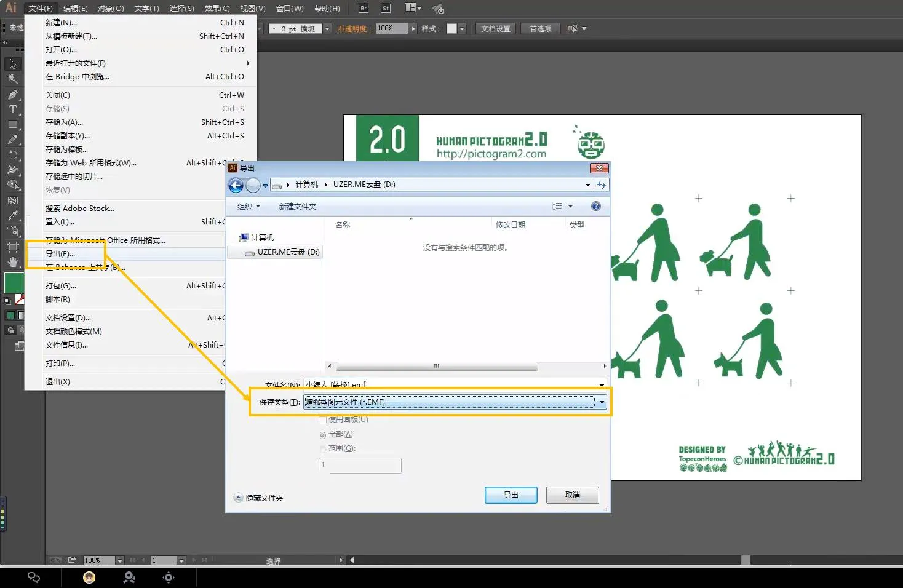The width and height of the screenshot is (903, 588).
Task: Click the refresh button beside address bar
Action: [602, 185]
